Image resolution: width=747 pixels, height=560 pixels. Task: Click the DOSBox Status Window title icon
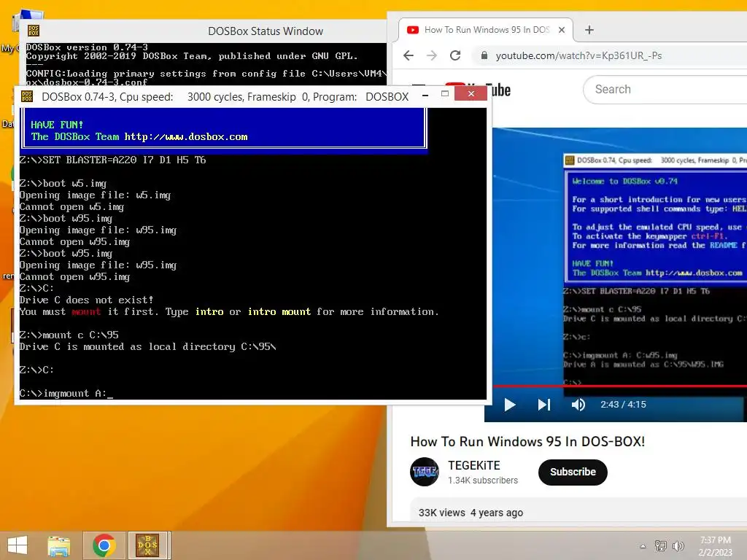point(34,31)
